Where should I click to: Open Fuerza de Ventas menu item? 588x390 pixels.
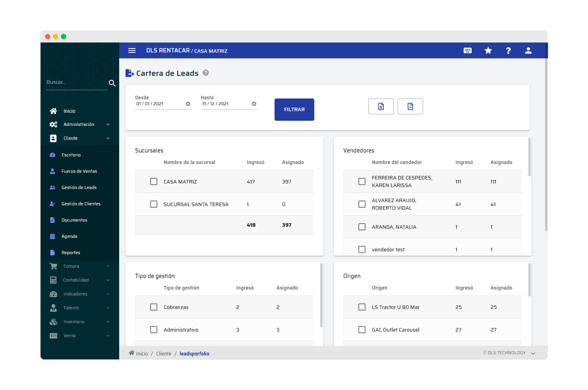coord(79,171)
